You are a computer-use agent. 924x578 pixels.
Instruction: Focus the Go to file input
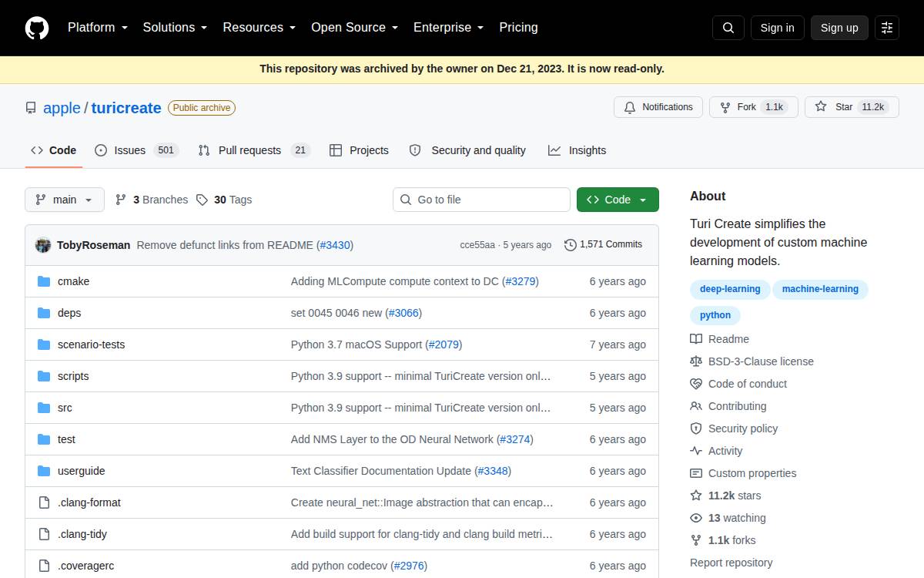(x=481, y=200)
